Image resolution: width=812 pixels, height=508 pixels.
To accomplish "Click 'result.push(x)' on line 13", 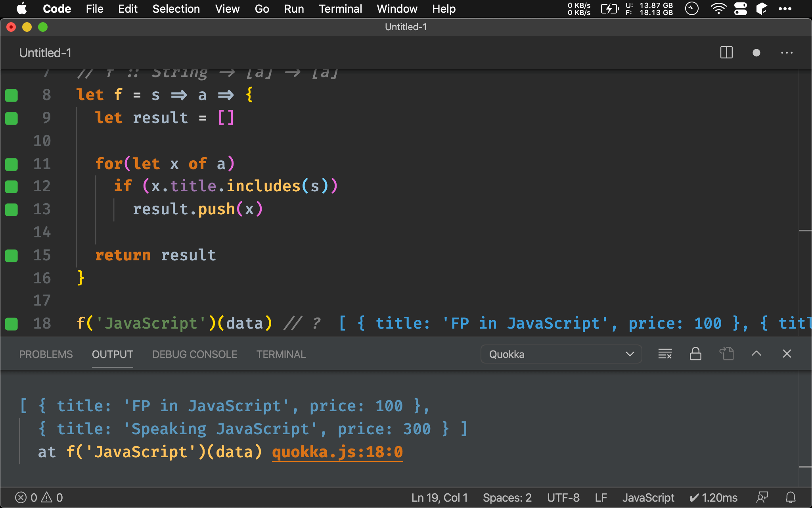I will click(197, 209).
